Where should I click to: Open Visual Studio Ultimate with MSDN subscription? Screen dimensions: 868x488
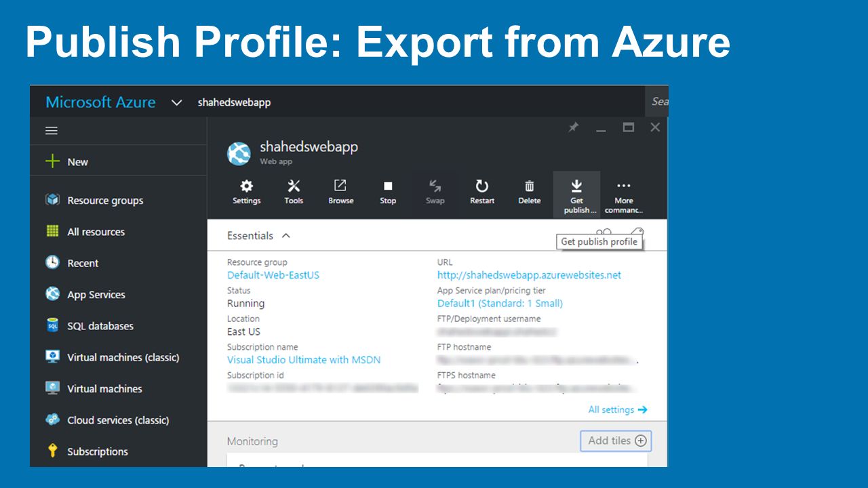point(304,360)
